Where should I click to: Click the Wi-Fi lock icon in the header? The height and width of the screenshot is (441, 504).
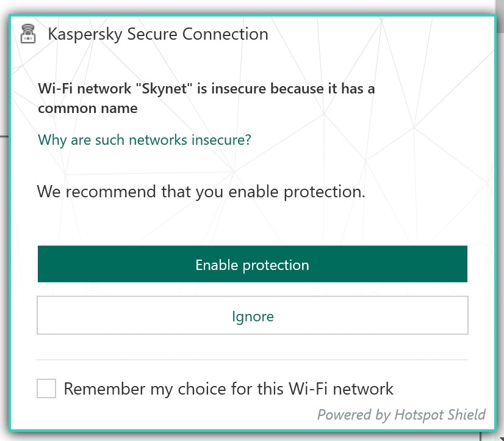coord(28,34)
